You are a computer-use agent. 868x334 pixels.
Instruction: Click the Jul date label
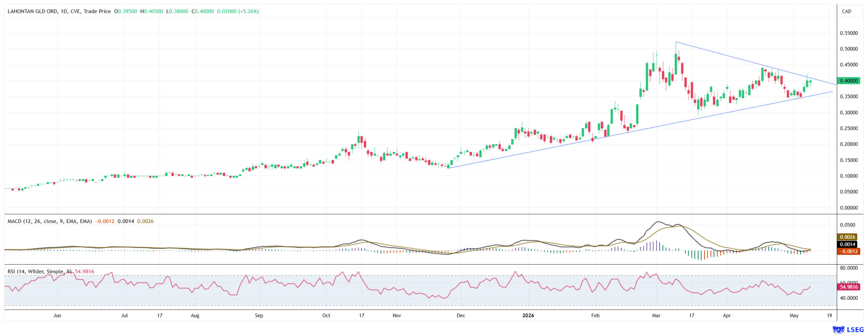124,315
